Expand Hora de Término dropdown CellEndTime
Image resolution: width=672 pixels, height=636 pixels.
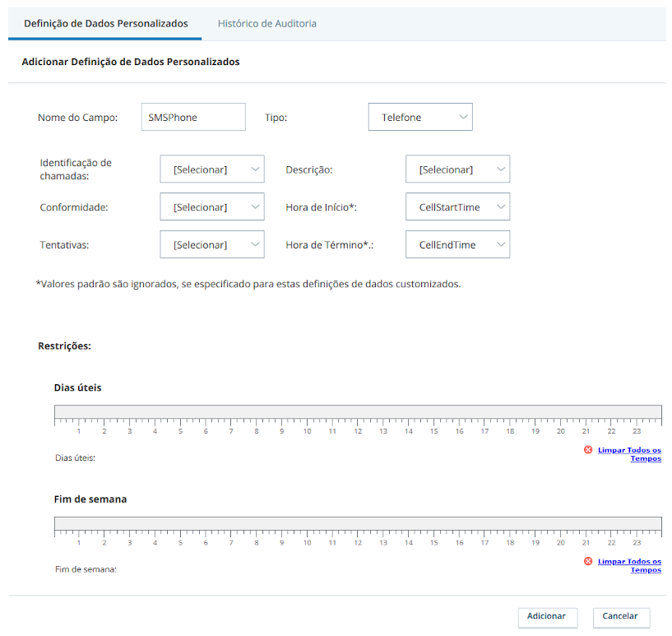coord(457,244)
